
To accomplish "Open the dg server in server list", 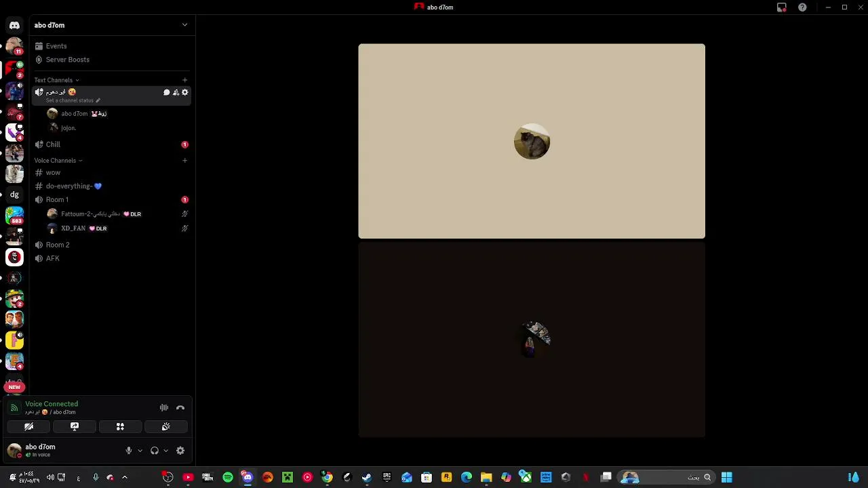I will pos(14,195).
